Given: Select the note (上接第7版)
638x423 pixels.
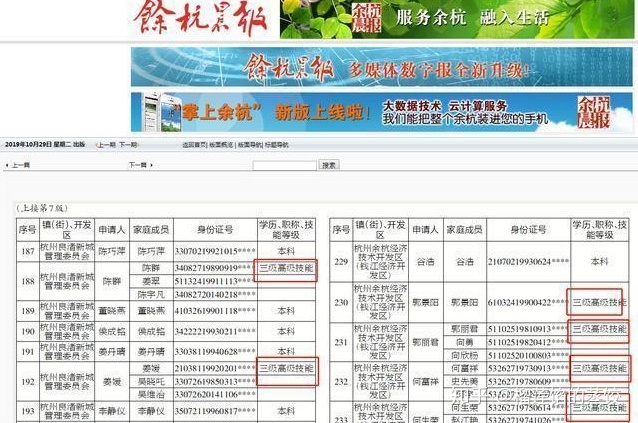Looking at the screenshot, I should point(42,208).
